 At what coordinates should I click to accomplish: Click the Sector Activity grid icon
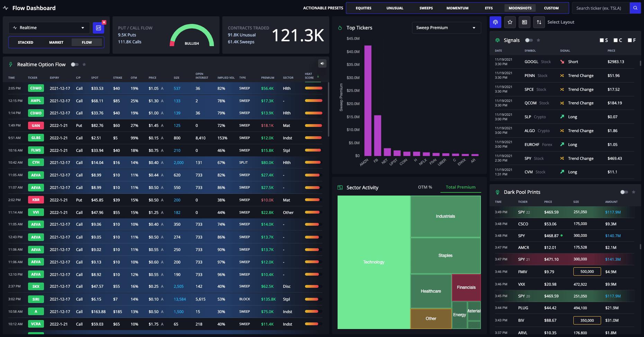coord(340,188)
